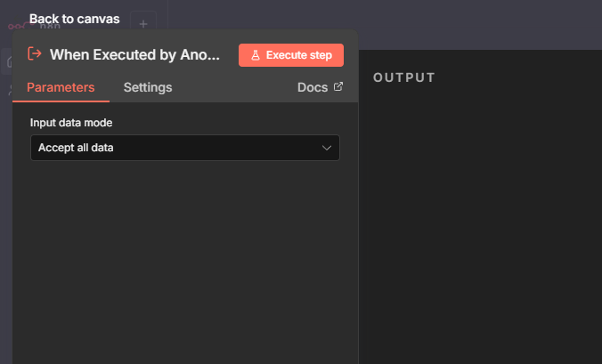Click the node title When Executed by Ano...

[134, 54]
